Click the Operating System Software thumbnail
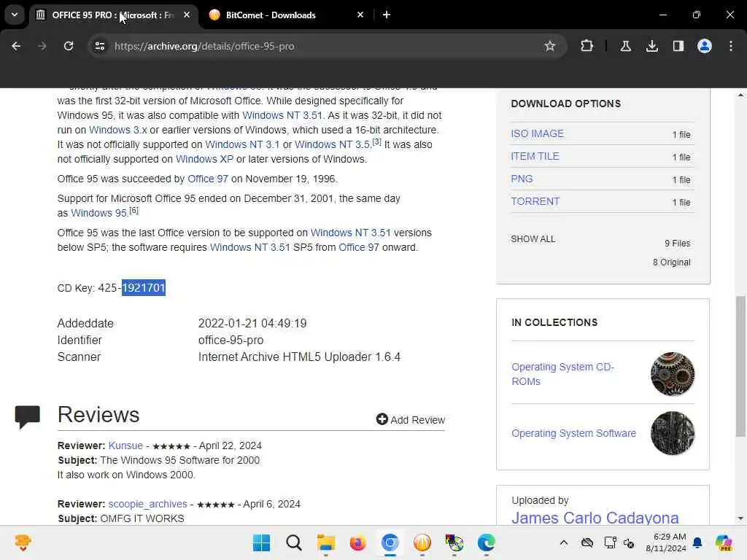Image resolution: width=747 pixels, height=560 pixels. (672, 433)
